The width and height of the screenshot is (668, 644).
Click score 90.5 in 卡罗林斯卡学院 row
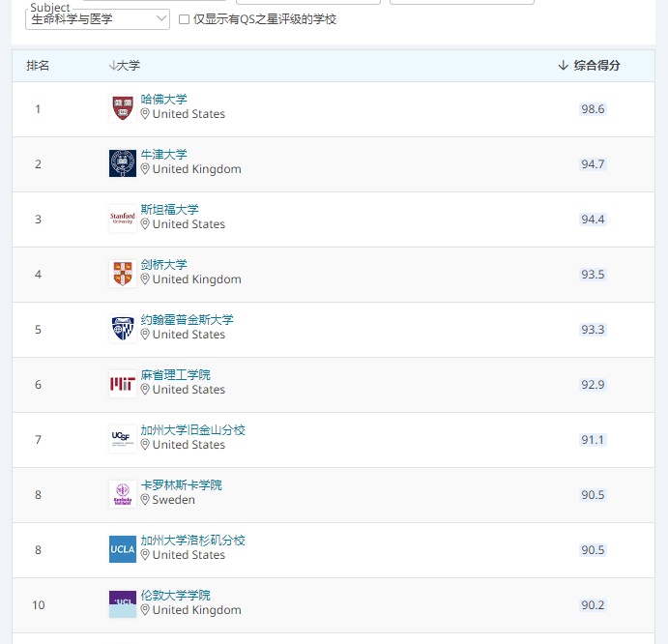click(x=593, y=495)
